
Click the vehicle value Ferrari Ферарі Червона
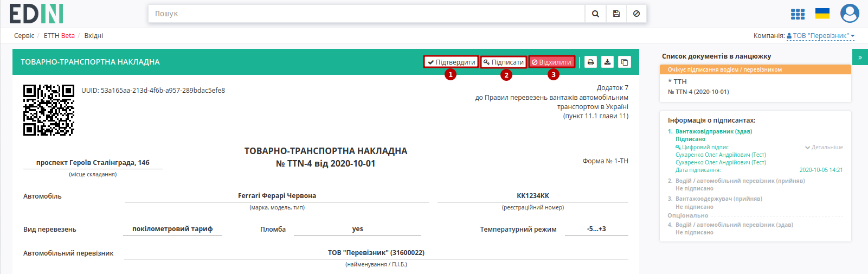(277, 196)
